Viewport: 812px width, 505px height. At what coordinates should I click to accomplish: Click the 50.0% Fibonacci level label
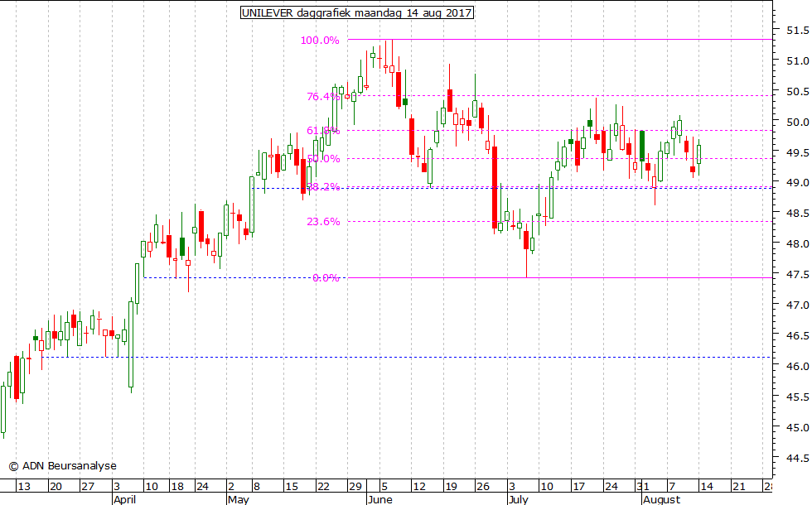click(x=323, y=158)
